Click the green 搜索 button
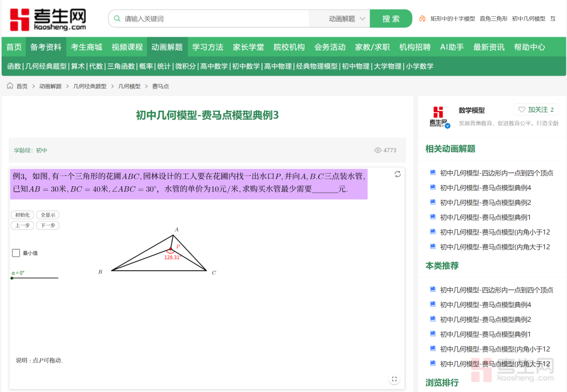The image size is (567, 392). (x=391, y=19)
